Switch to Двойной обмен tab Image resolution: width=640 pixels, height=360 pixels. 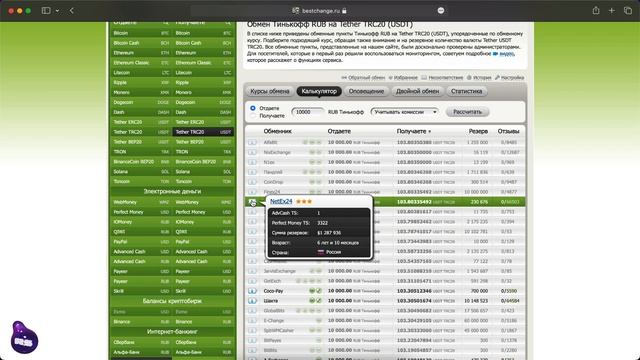(x=417, y=91)
